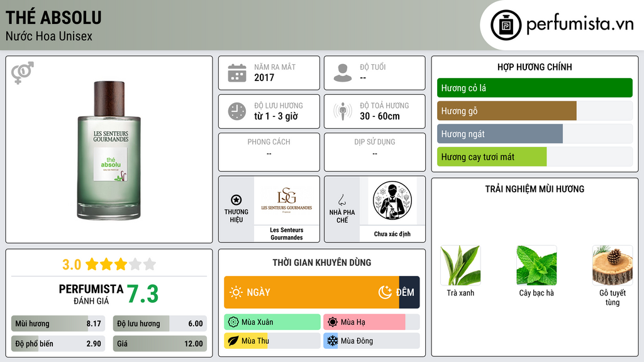Click the TRẢI NGHIỆM MÙI HƯƠNG heading
This screenshot has width=644, height=362.
pos(535,189)
